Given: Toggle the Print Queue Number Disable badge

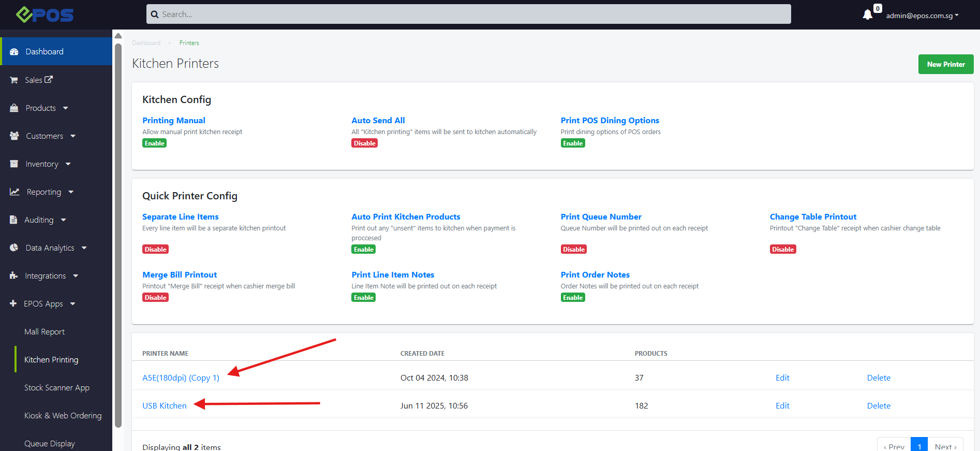Looking at the screenshot, I should [x=573, y=250].
